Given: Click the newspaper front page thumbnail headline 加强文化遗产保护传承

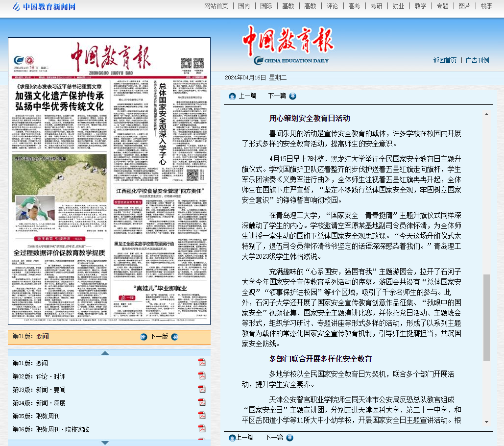Looking at the screenshot, I should point(59,96).
